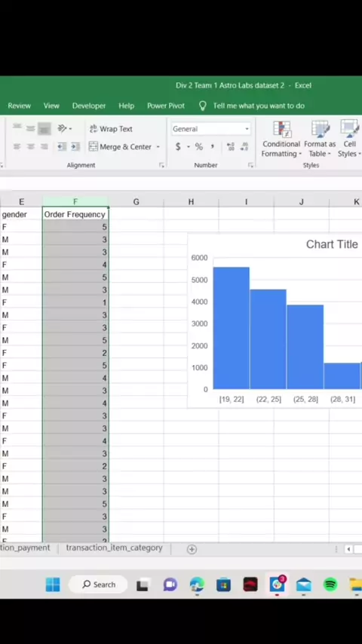This screenshot has width=362, height=644.
Task: Toggle Wrap Text for selected cells
Action: point(111,129)
